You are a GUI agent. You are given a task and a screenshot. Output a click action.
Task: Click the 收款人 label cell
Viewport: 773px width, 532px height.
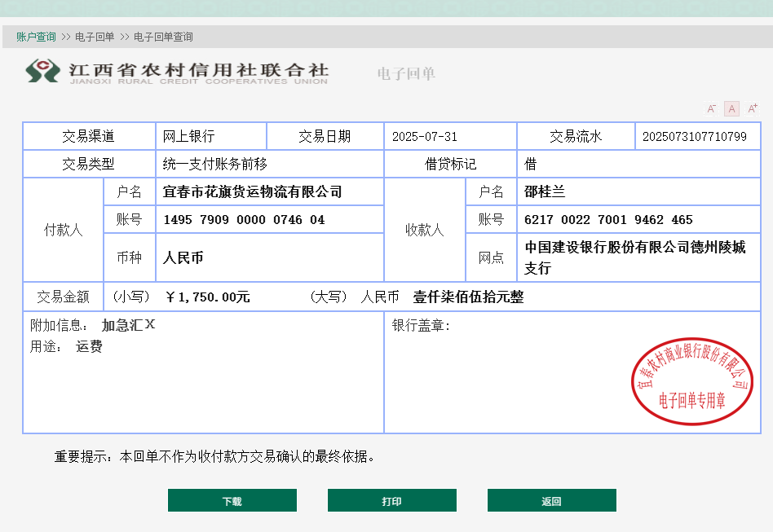coord(425,230)
